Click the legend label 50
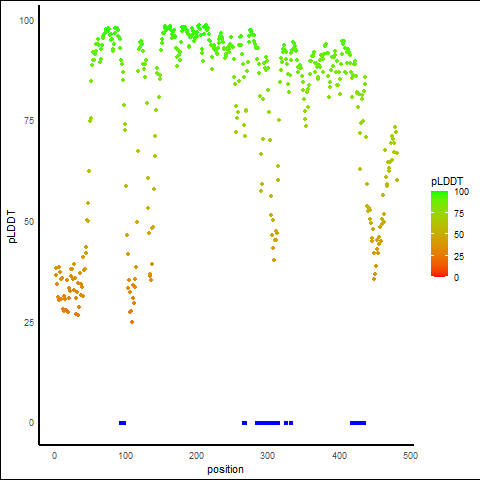 coord(459,235)
